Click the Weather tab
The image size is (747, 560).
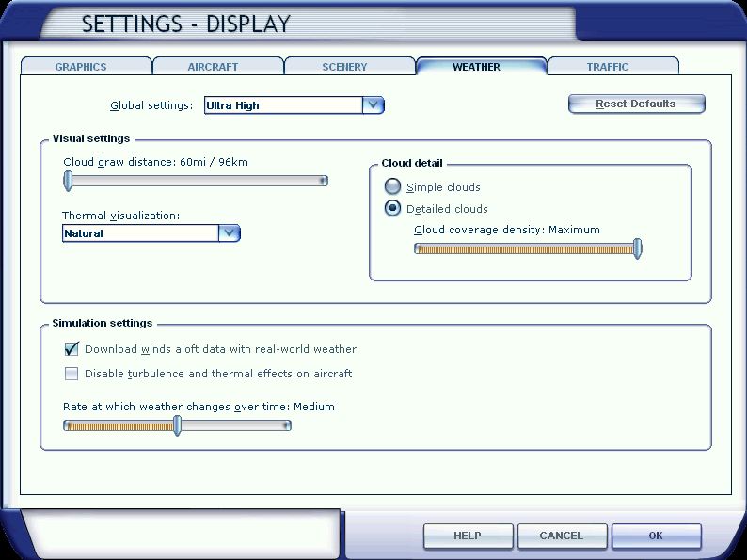[477, 67]
